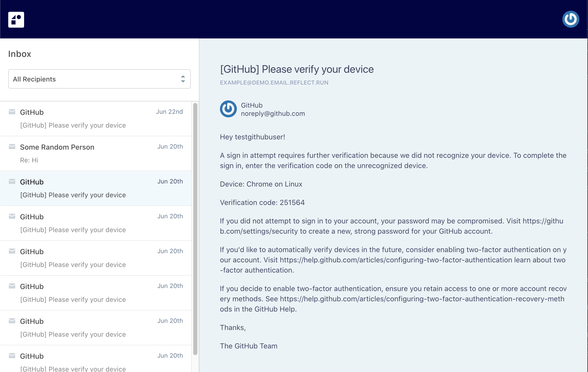The image size is (588, 372).
Task: Click the email subject heading in the message pane
Action: 297,69
